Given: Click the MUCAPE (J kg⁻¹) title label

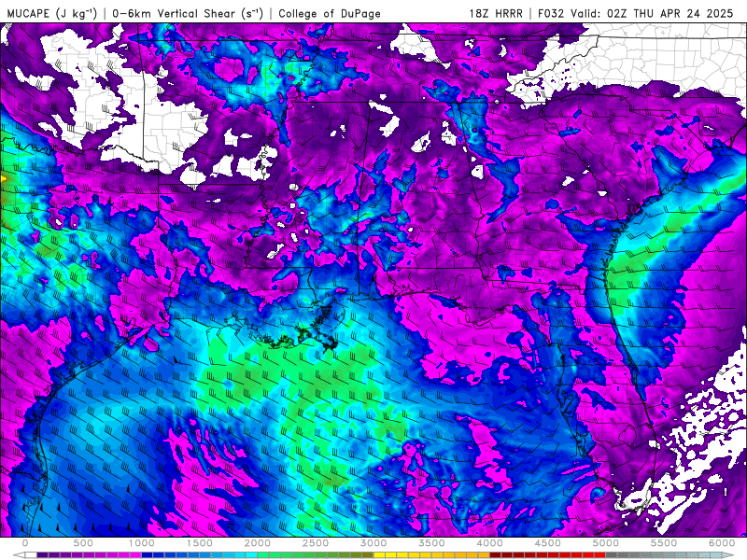Looking at the screenshot, I should 52,13.
